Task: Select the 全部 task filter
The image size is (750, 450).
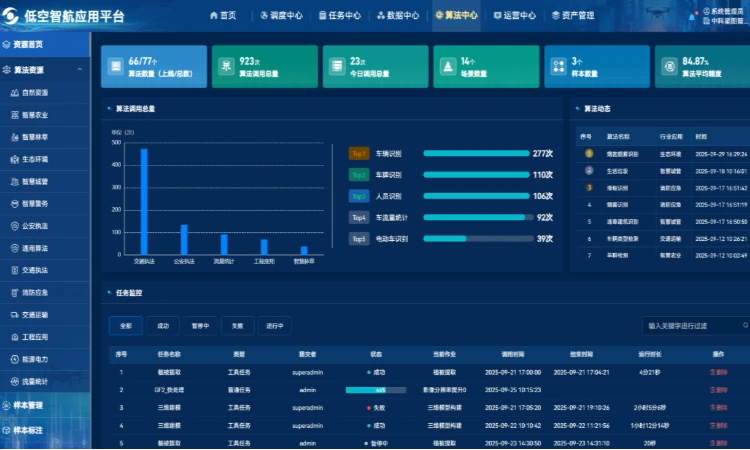Action: 126,326
